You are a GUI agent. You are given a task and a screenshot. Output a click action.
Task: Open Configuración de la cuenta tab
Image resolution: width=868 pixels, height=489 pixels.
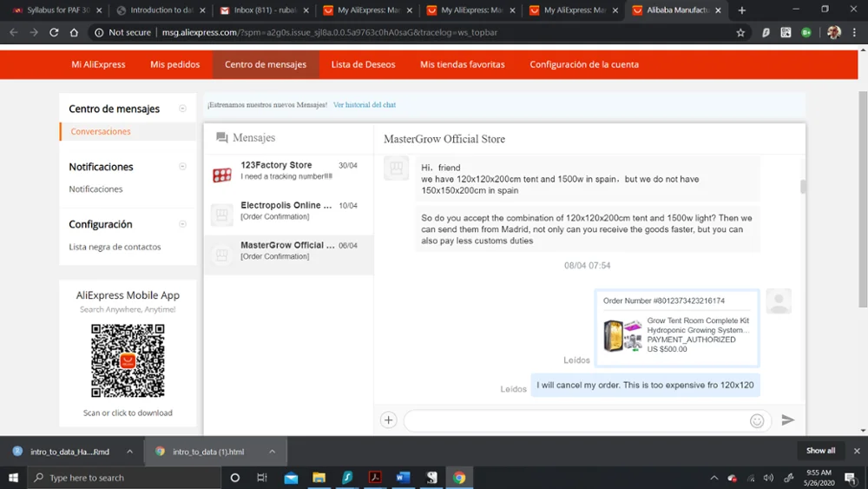584,64
